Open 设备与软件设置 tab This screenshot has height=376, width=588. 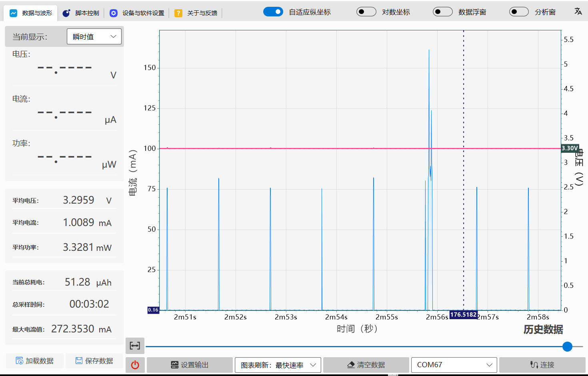tap(137, 13)
